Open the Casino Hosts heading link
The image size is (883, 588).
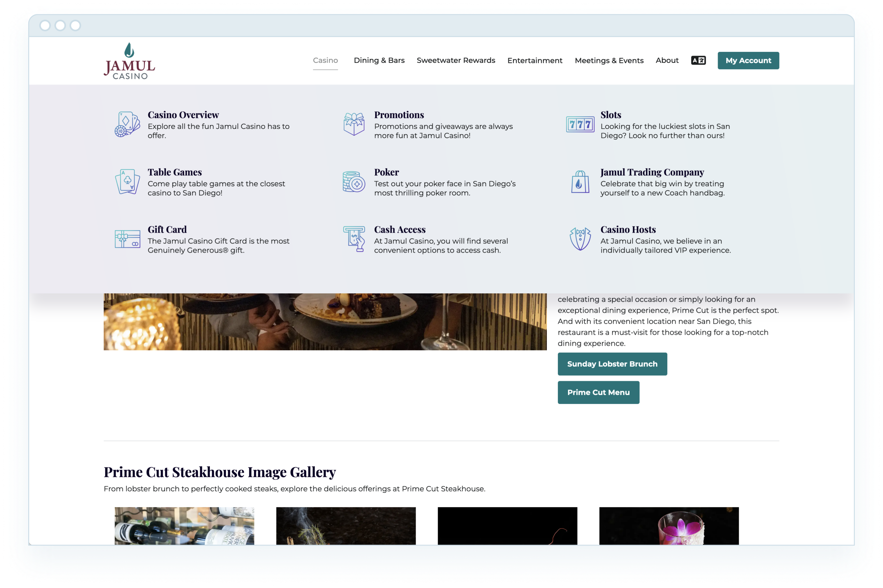628,229
